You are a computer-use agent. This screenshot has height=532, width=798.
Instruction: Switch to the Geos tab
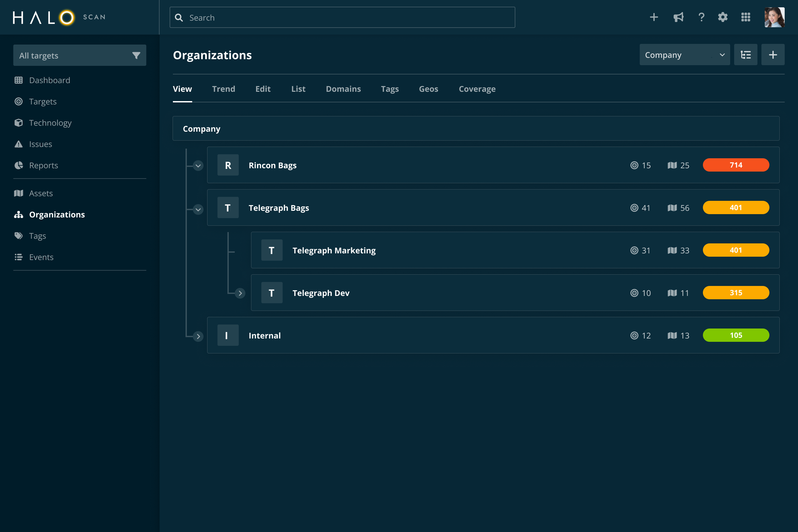[429, 89]
